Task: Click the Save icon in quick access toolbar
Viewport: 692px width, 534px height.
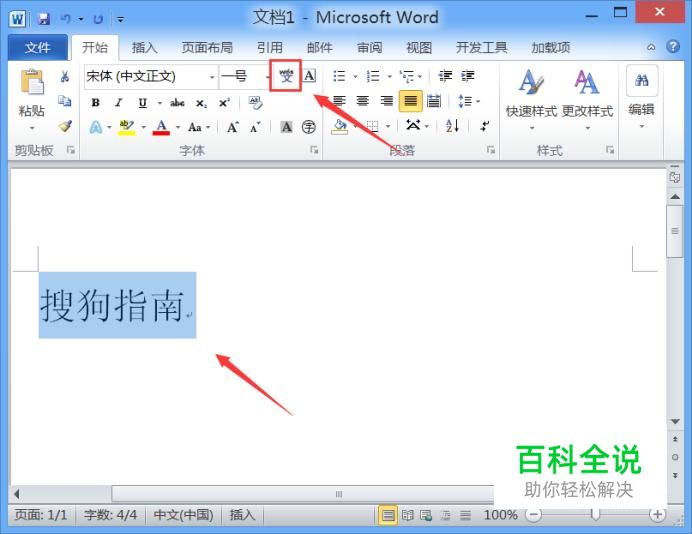Action: (43, 19)
